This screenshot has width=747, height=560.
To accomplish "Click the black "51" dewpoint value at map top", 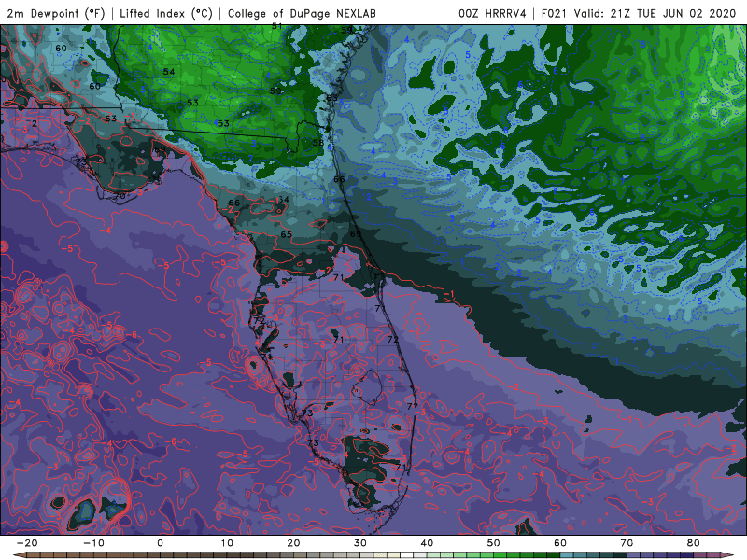I will 276,27.
